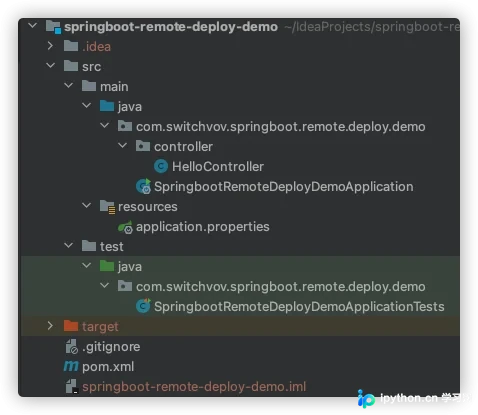Click the SpringbootRemoteDeployDemoApplicationTests class icon

click(x=143, y=306)
